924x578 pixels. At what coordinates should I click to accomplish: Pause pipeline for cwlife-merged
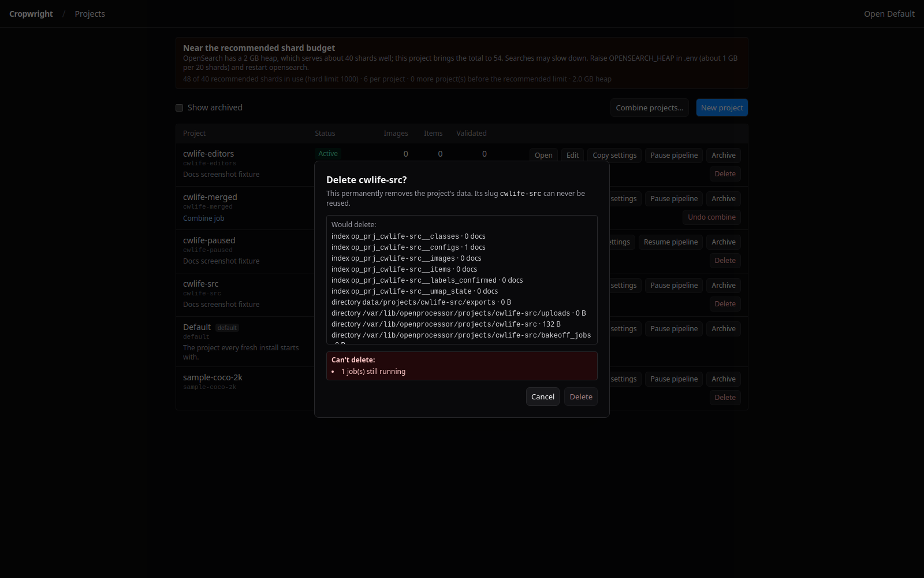(674, 198)
